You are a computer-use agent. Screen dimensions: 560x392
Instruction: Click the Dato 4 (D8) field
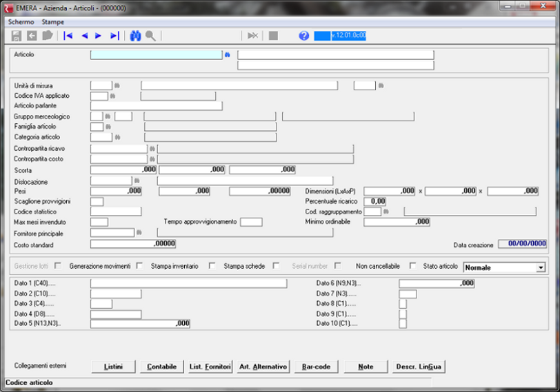[116, 314]
